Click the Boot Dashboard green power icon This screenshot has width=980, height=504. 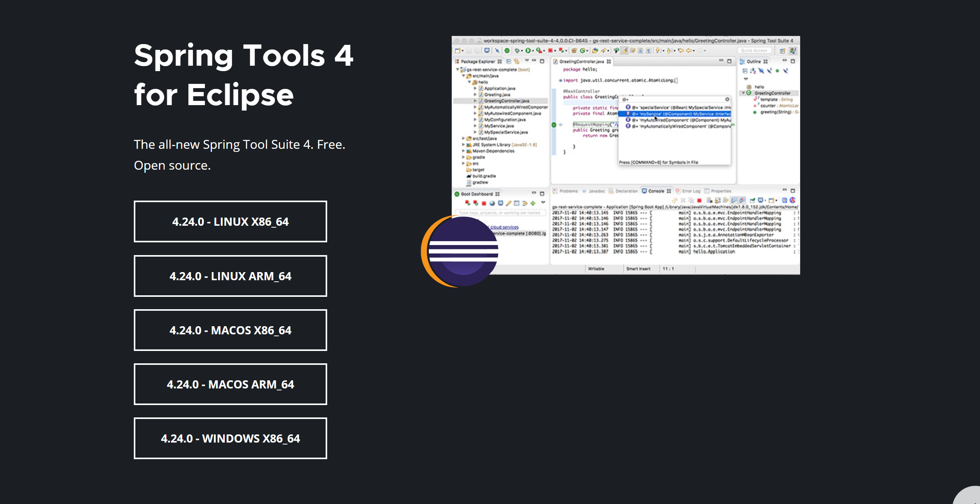click(457, 194)
